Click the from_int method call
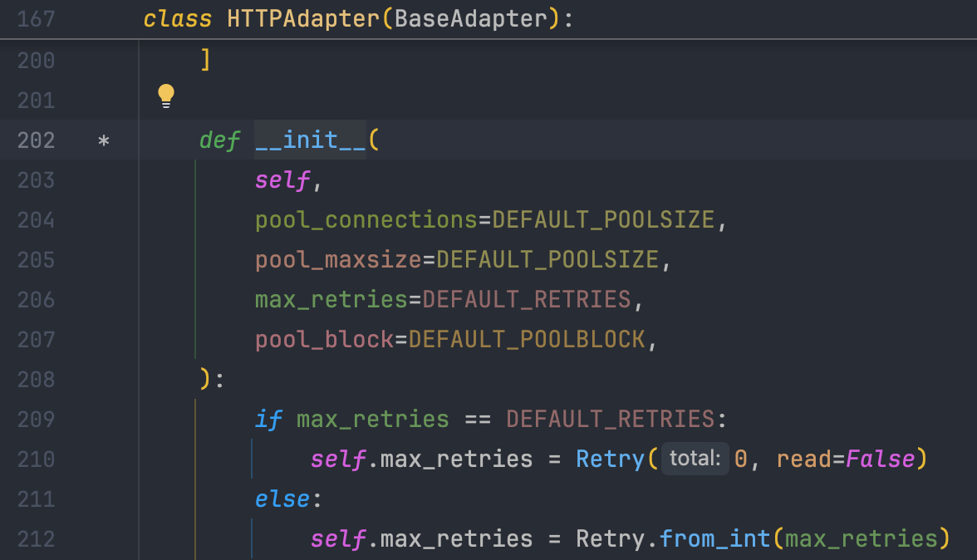 pyautogui.click(x=715, y=539)
